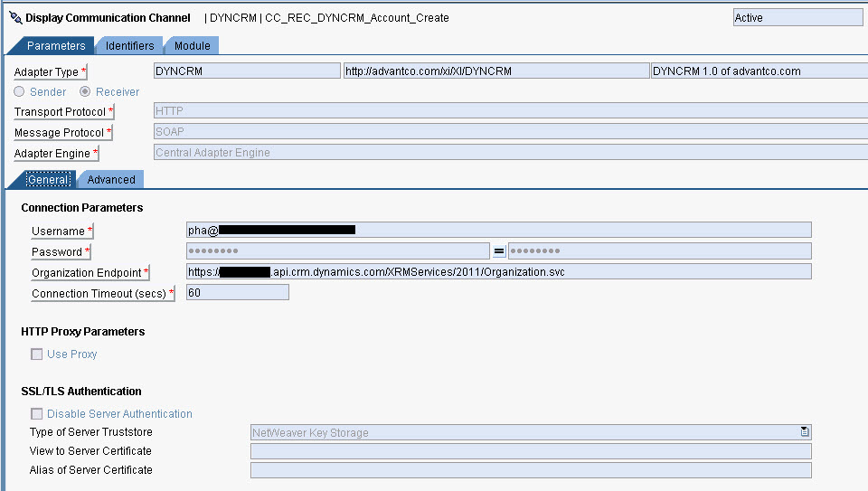The width and height of the screenshot is (868, 491).
Task: Click the Active status field
Action: [x=797, y=18]
